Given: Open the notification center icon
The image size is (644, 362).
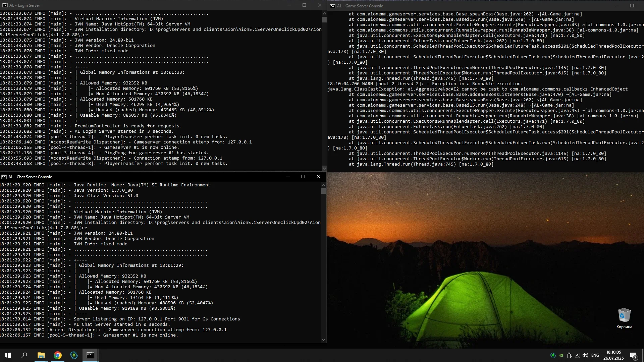Looking at the screenshot, I should 633,356.
